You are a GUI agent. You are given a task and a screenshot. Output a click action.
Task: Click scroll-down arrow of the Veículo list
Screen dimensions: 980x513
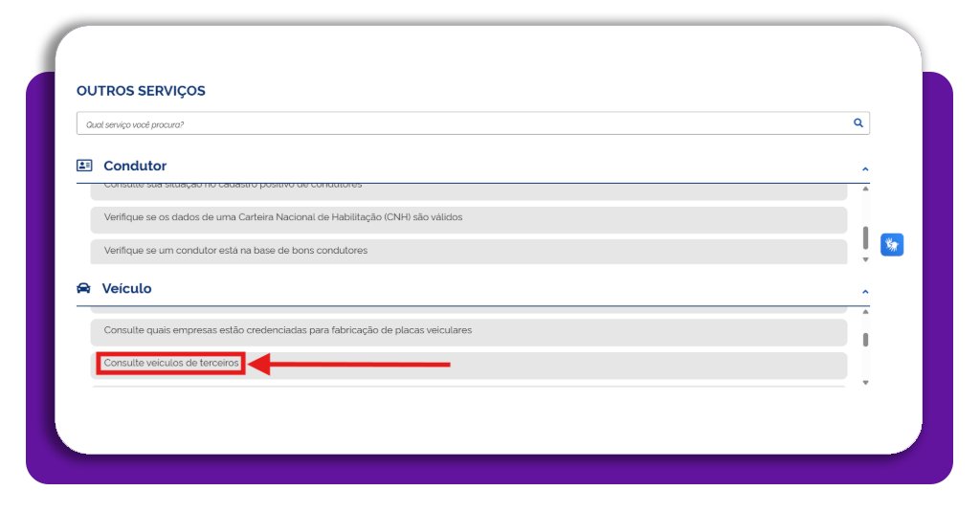865,382
